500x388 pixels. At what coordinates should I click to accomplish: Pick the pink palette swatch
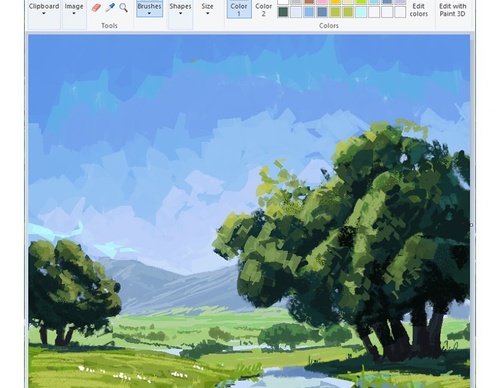click(x=322, y=2)
